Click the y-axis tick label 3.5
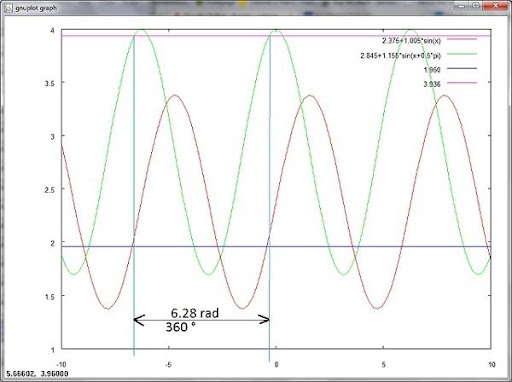Image resolution: width=512 pixels, height=382 pixels. click(50, 83)
